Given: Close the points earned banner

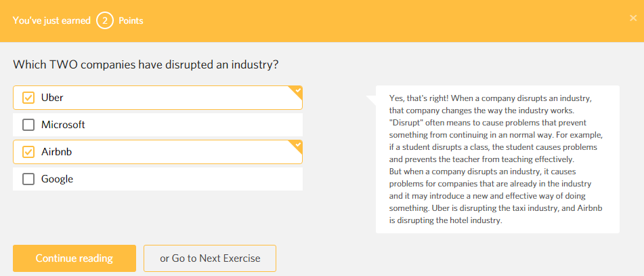Looking at the screenshot, I should pos(632,18).
